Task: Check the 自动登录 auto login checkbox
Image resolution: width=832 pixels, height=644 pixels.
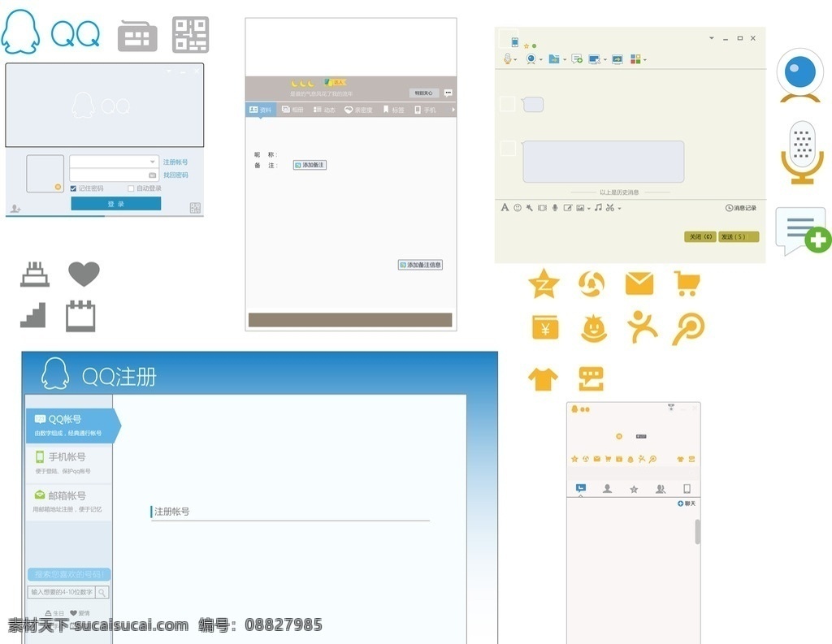Action: pyautogui.click(x=131, y=188)
